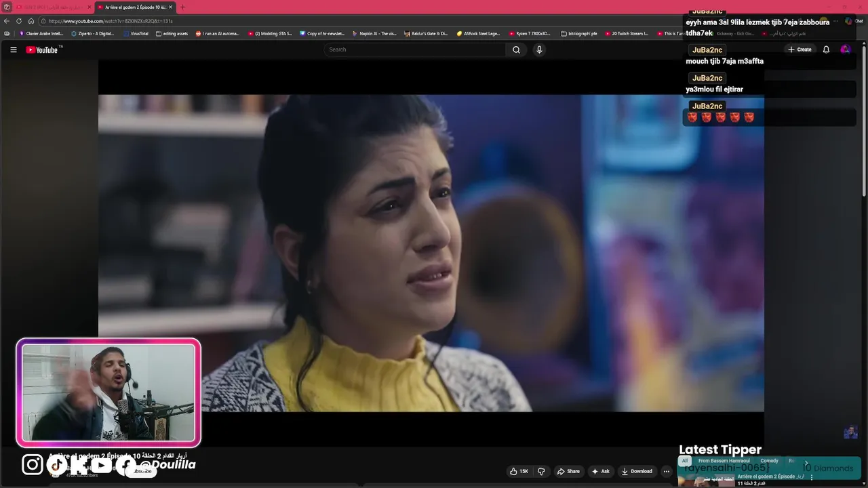Download the video

pos(637,471)
